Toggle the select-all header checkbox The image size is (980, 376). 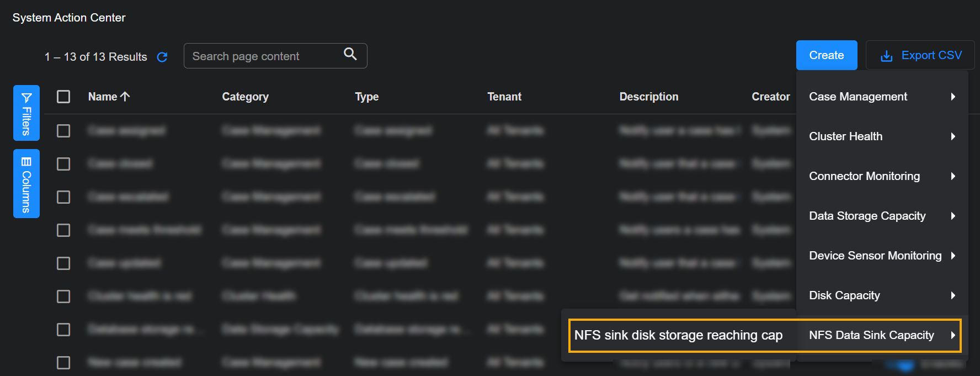pos(63,97)
